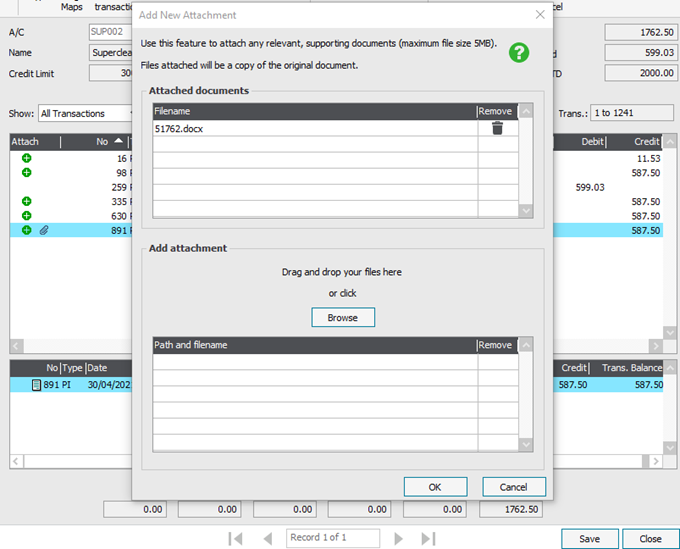This screenshot has height=549, width=680.
Task: Jump to first record navigation arrow
Action: click(x=235, y=538)
